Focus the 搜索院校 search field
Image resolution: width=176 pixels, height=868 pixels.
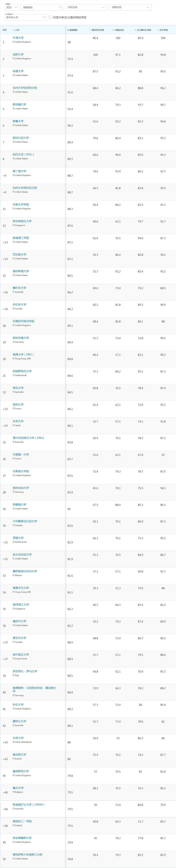coord(42,7)
